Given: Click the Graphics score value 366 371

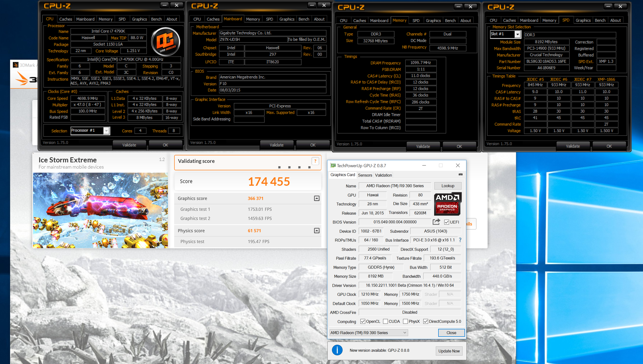Looking at the screenshot, I should (256, 198).
